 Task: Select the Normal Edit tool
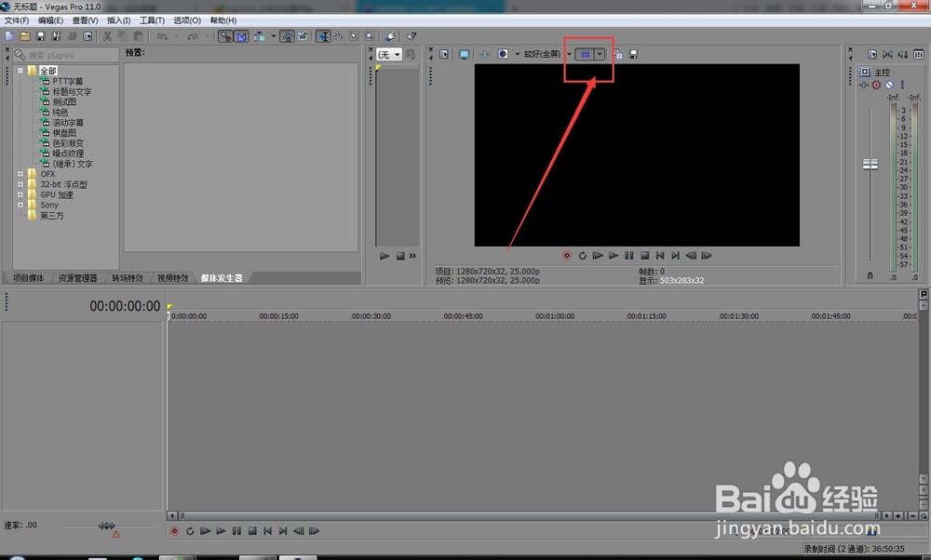pos(323,36)
